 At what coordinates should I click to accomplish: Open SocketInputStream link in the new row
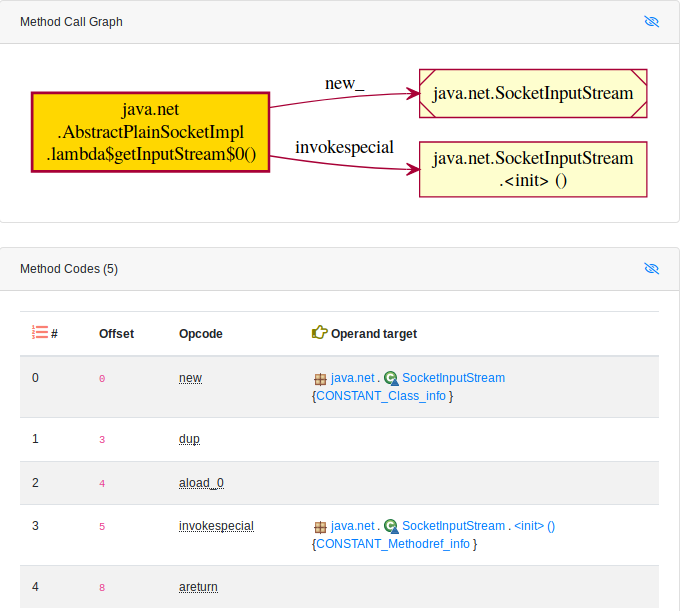(x=453, y=378)
